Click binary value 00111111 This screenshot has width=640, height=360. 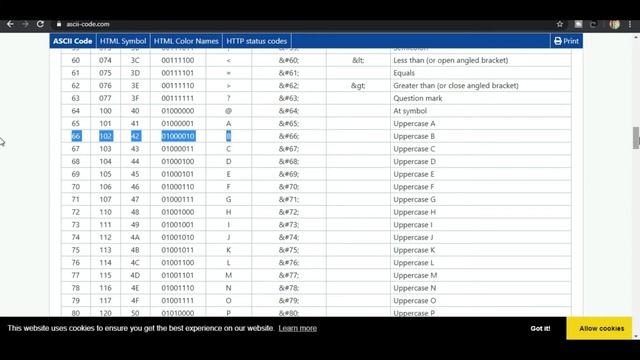point(178,98)
